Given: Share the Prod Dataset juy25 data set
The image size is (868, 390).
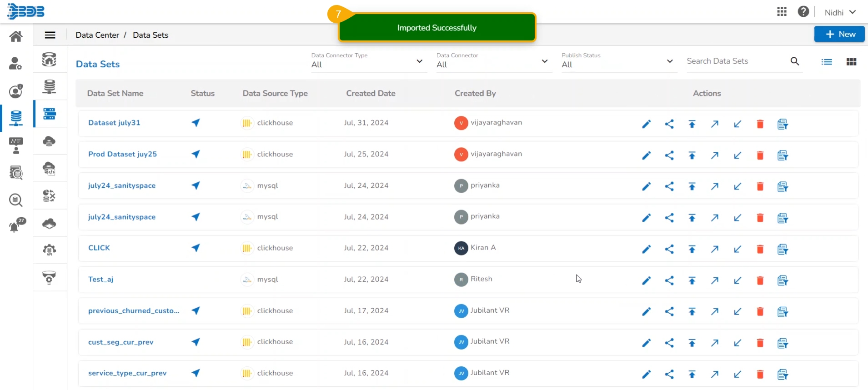Looking at the screenshot, I should tap(669, 155).
